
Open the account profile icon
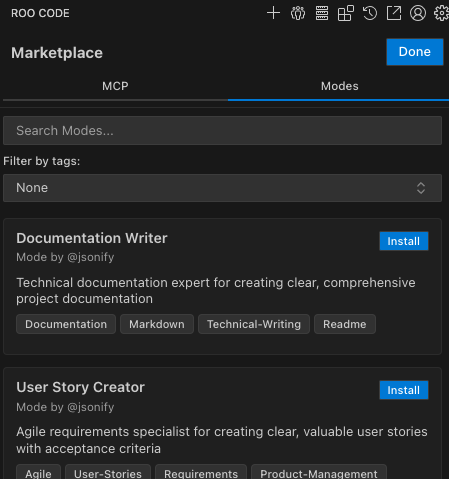(x=418, y=13)
